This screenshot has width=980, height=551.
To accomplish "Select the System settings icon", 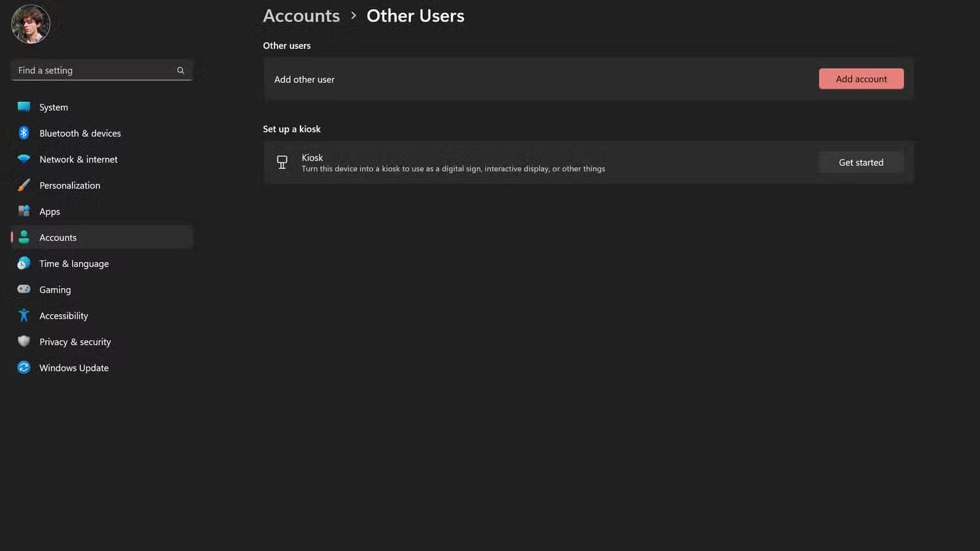I will pyautogui.click(x=24, y=106).
